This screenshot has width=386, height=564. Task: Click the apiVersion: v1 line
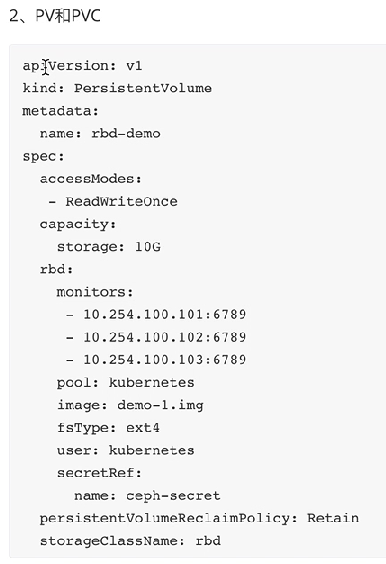click(x=82, y=66)
